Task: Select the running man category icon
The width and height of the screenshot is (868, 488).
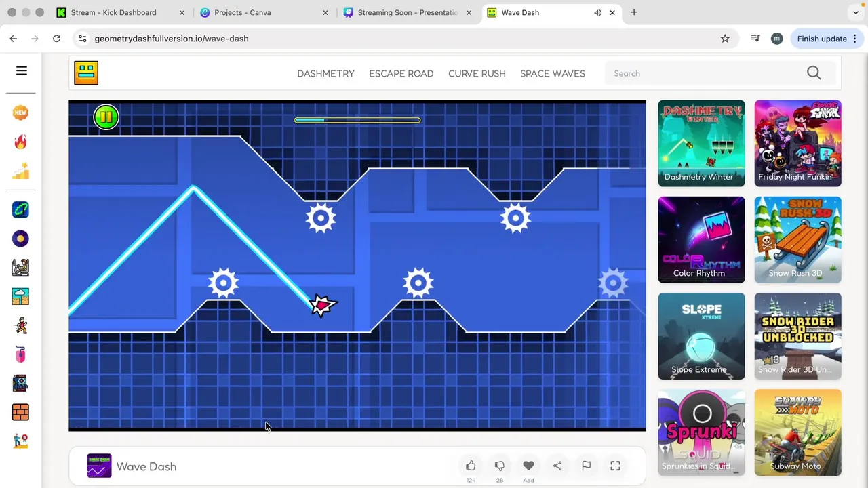Action: (20, 325)
